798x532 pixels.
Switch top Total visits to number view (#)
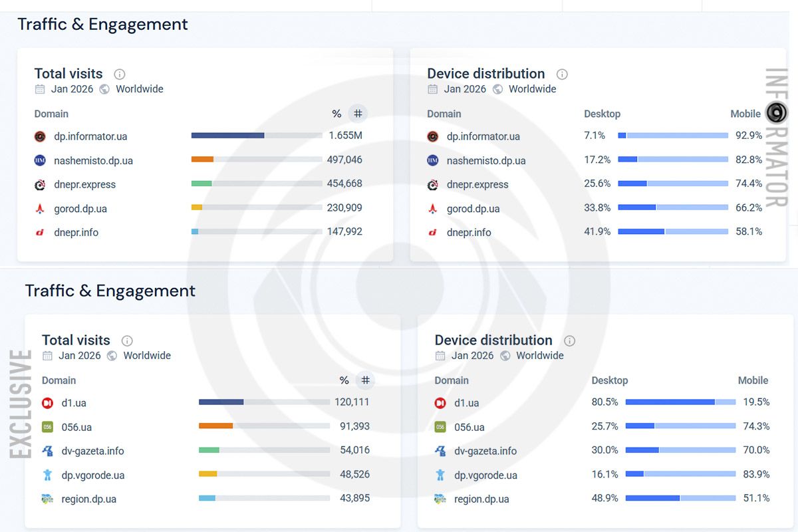click(358, 114)
